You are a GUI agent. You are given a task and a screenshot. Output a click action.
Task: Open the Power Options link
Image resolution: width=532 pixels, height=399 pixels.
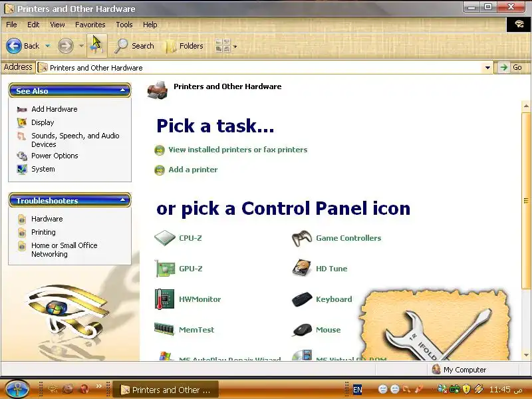(x=55, y=156)
